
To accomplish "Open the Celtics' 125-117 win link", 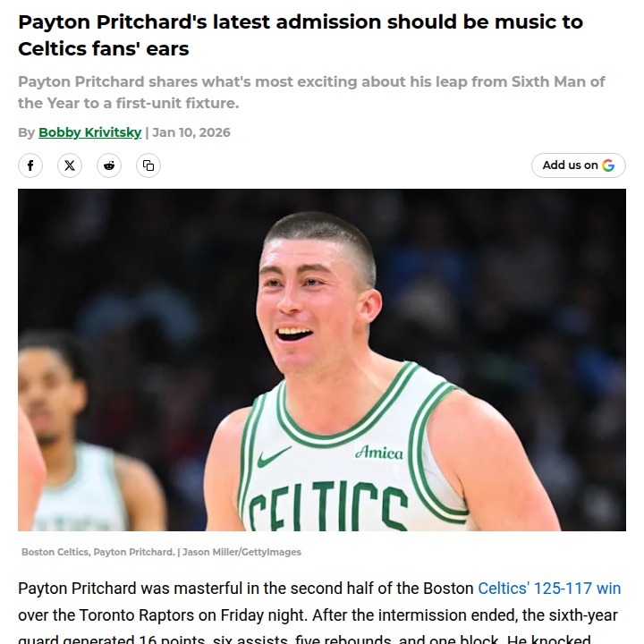I will click(x=549, y=589).
